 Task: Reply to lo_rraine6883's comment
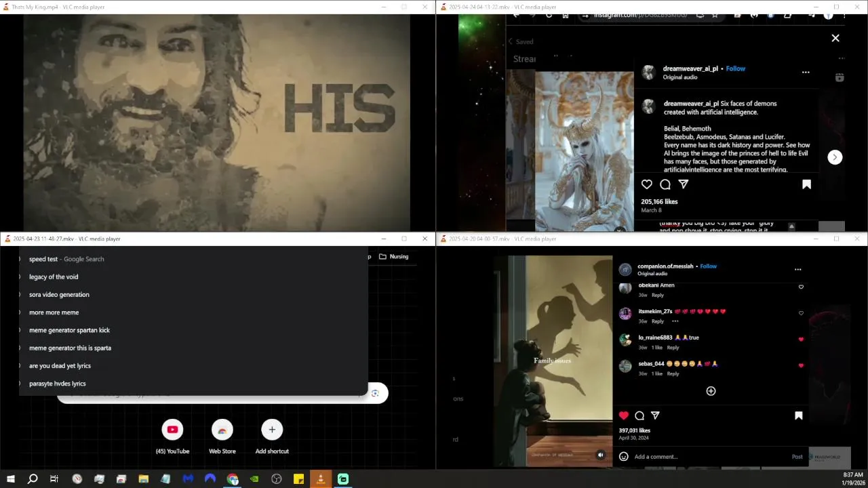(x=673, y=347)
